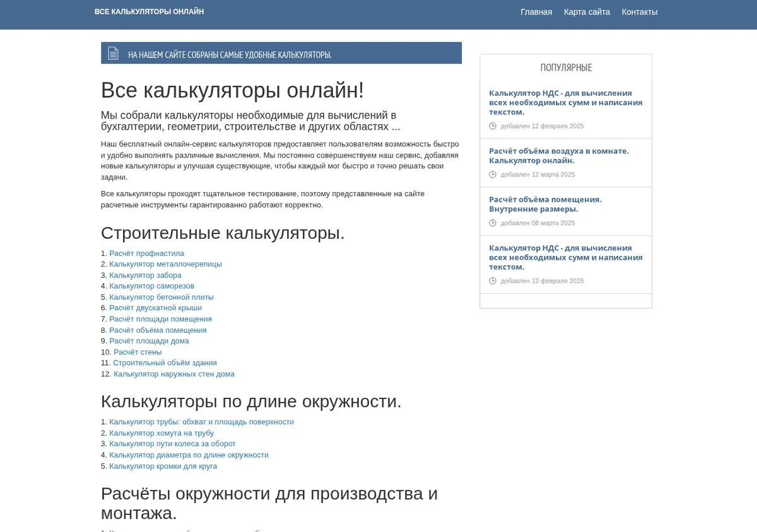
Task: Select the Калькулятор забора link
Action: coord(145,275)
